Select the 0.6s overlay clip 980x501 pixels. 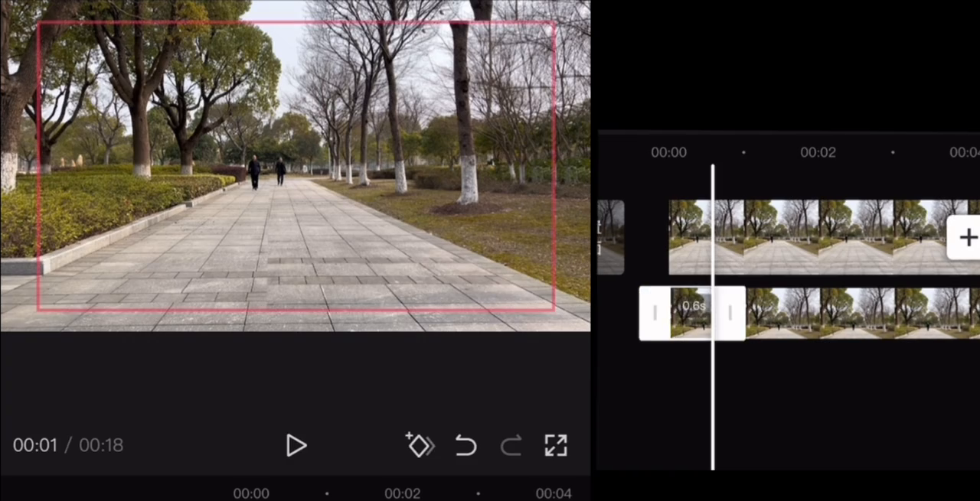click(692, 313)
